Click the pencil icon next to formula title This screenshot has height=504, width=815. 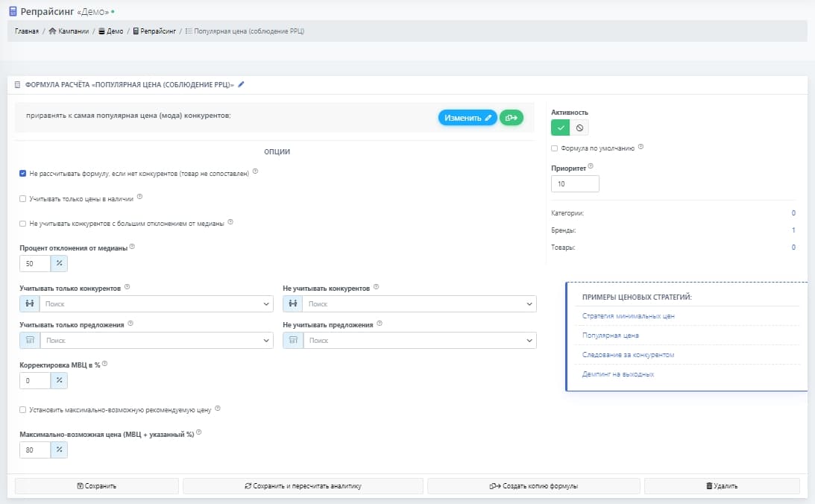coord(241,85)
